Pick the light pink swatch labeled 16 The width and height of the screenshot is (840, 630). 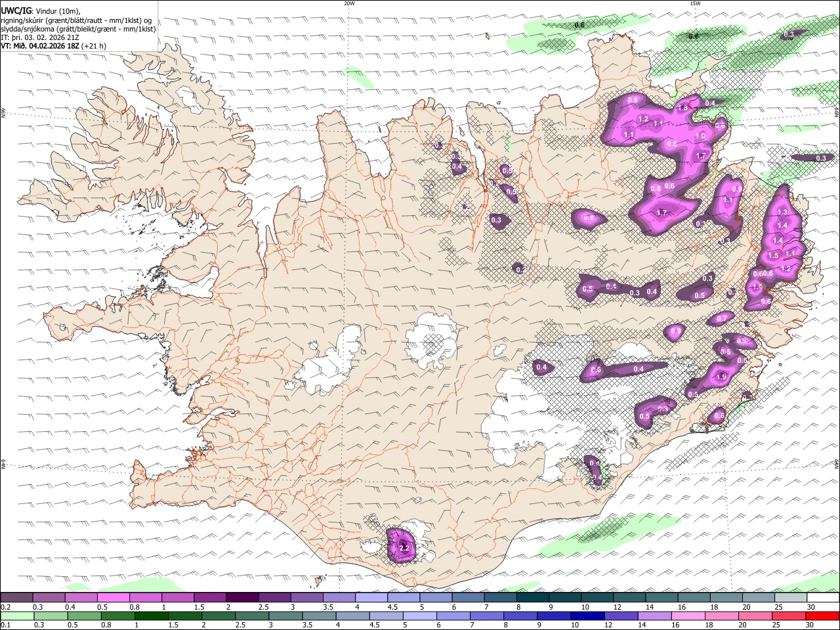click(x=688, y=616)
